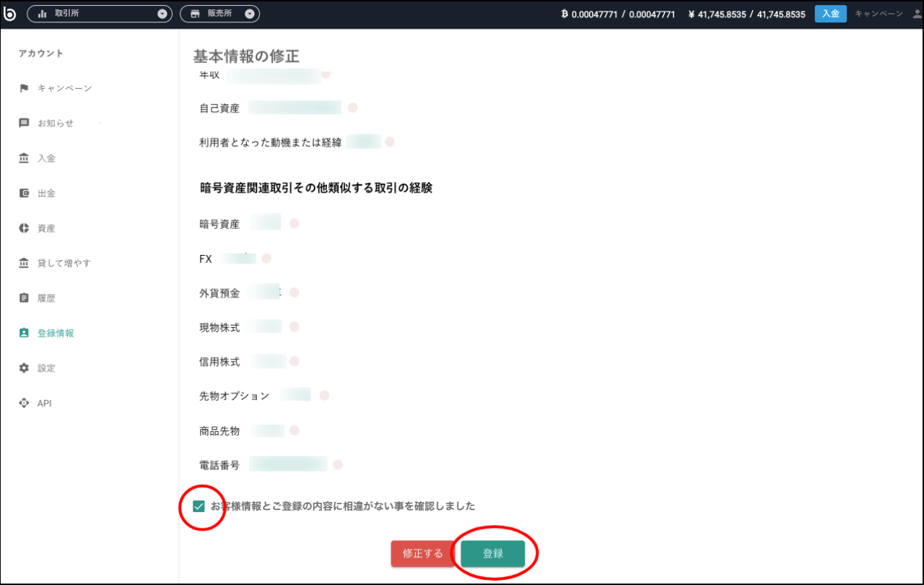
Task: Open the 販売所 dropdown
Action: tap(219, 14)
